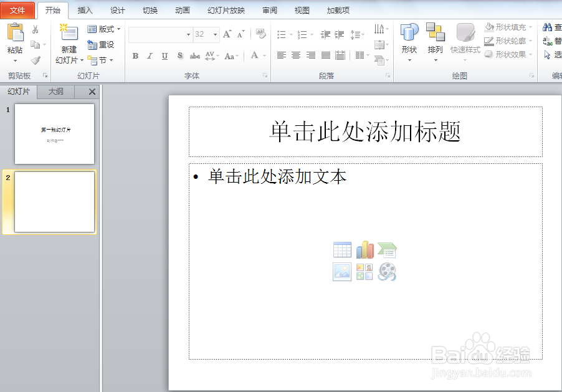This screenshot has height=392, width=562.
Task: Switch to the 插入 (Insert) ribbon tab
Action: click(x=85, y=9)
